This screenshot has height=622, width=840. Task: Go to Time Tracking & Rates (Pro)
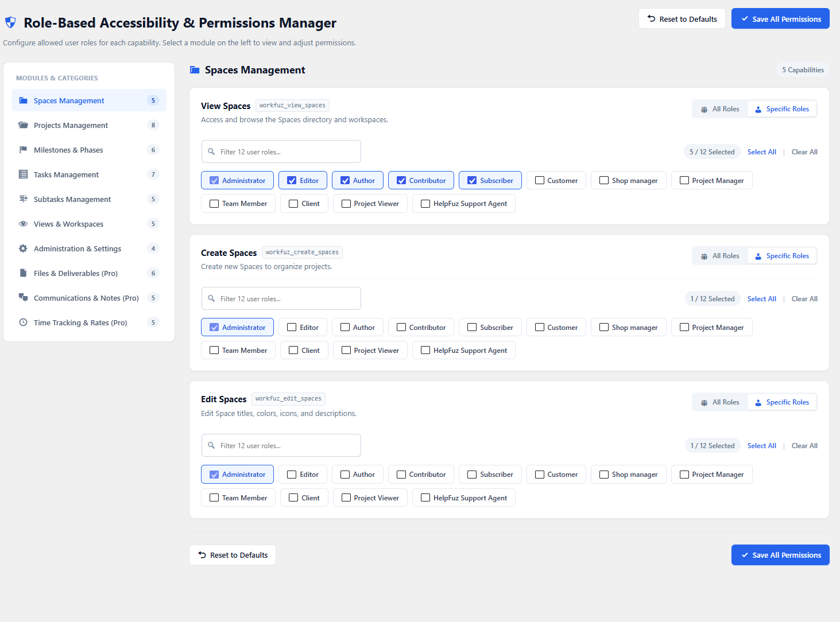(89, 322)
